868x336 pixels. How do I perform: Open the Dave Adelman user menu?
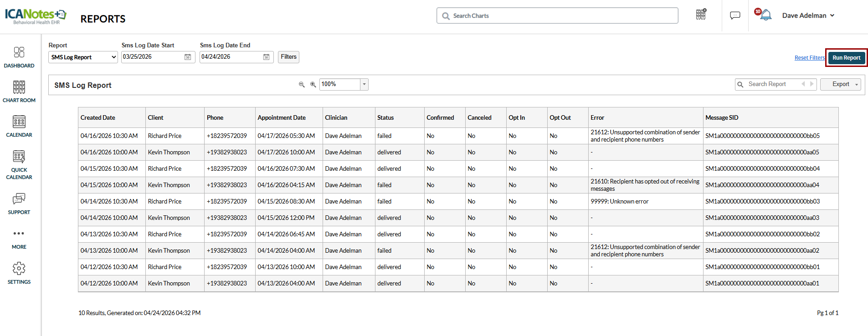(808, 15)
